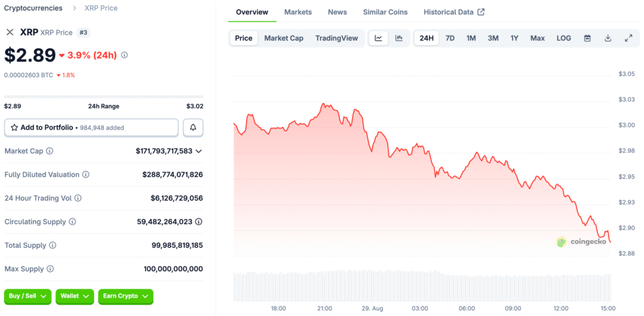Click the 24 Hour Trading Vol info icon

click(x=78, y=198)
